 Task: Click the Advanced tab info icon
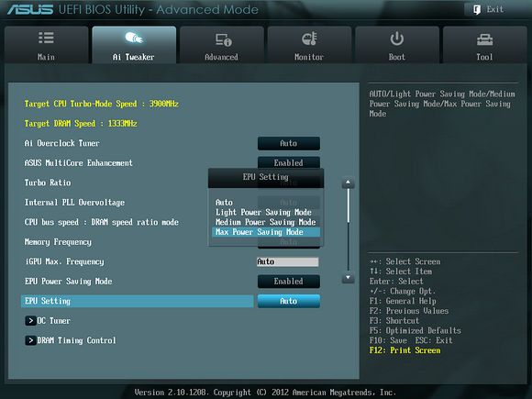[x=223, y=39]
